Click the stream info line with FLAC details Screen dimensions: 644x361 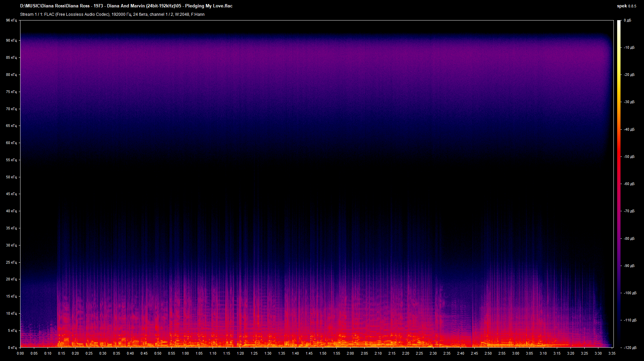(x=112, y=14)
